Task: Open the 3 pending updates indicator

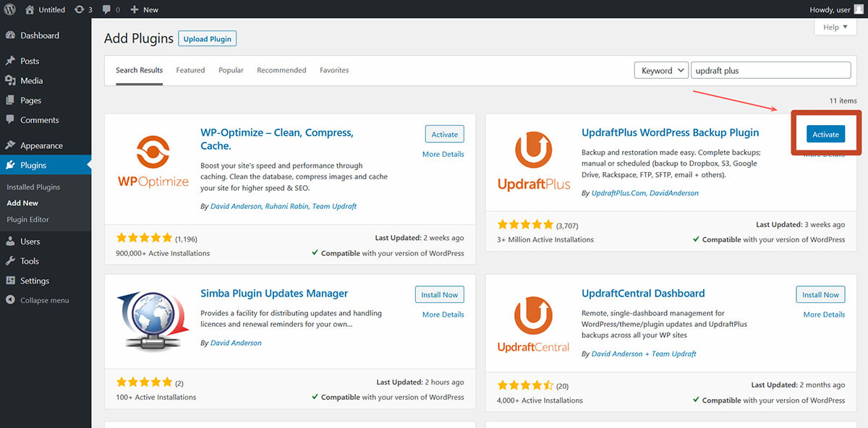Action: pos(83,9)
